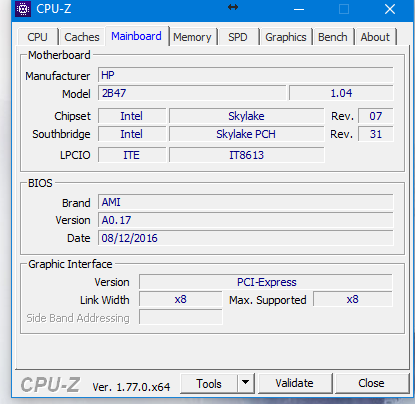This screenshot has height=404, width=415.
Task: Open the Tools dropdown arrow
Action: pyautogui.click(x=246, y=383)
